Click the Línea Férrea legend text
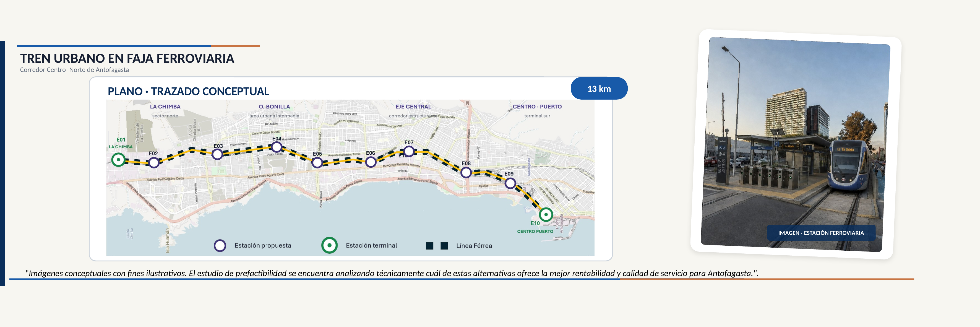Viewport: 980px width, 327px height. 474,246
